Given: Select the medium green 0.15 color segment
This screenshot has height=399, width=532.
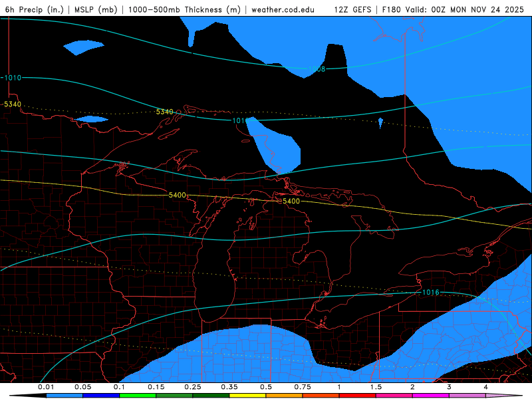Looking at the screenshot, I should [174, 396].
